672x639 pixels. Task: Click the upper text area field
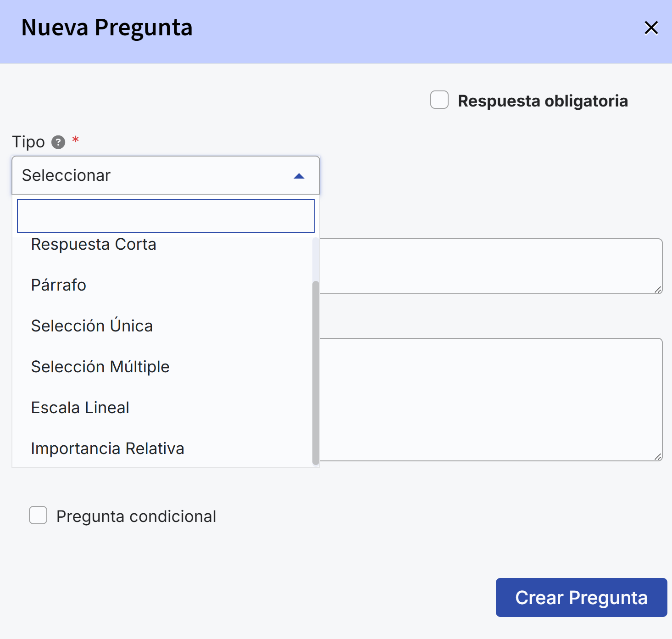pyautogui.click(x=491, y=266)
